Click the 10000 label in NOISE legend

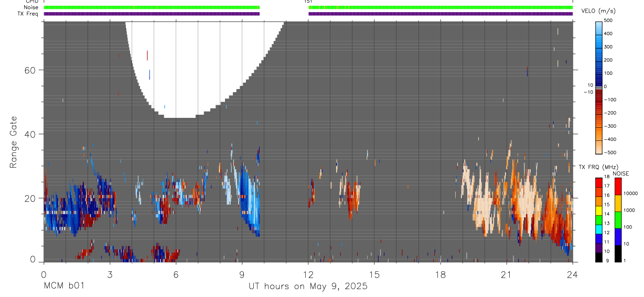point(630,194)
